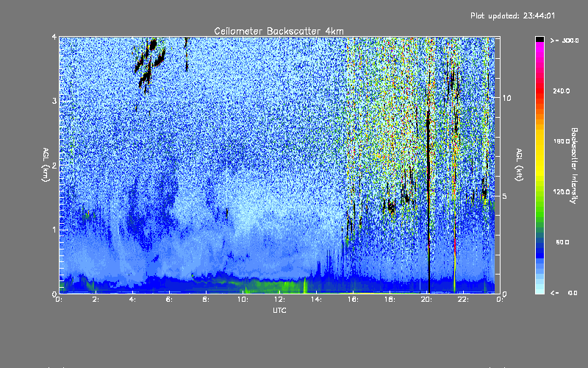Screen dimensions: 588x368
Task: Pick the red band of the colorbar
Action: [x=539, y=92]
